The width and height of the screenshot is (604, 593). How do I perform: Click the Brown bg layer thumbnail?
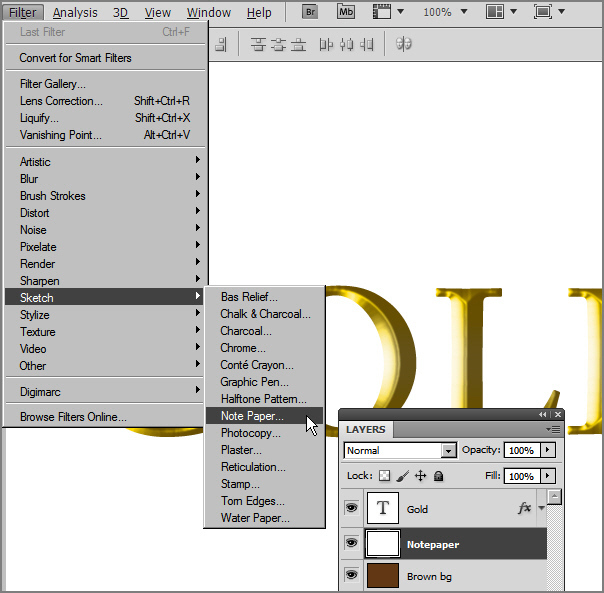pos(383,575)
